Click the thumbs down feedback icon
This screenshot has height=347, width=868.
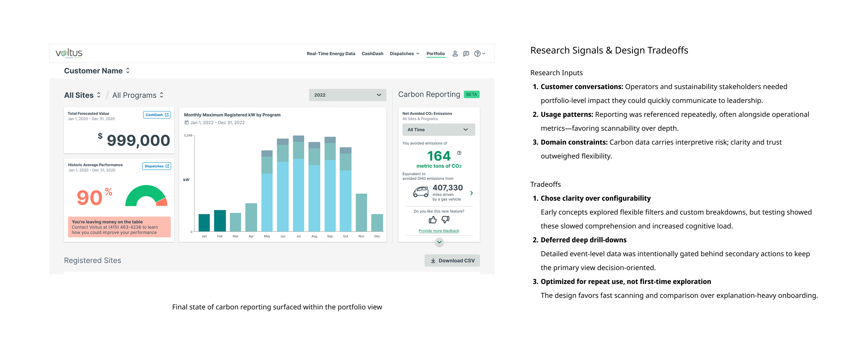(446, 220)
